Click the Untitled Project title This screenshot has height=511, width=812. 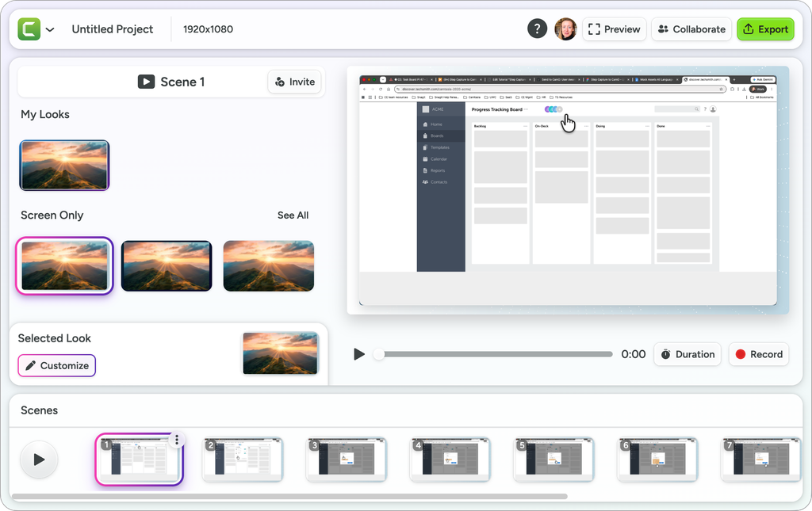[113, 29]
